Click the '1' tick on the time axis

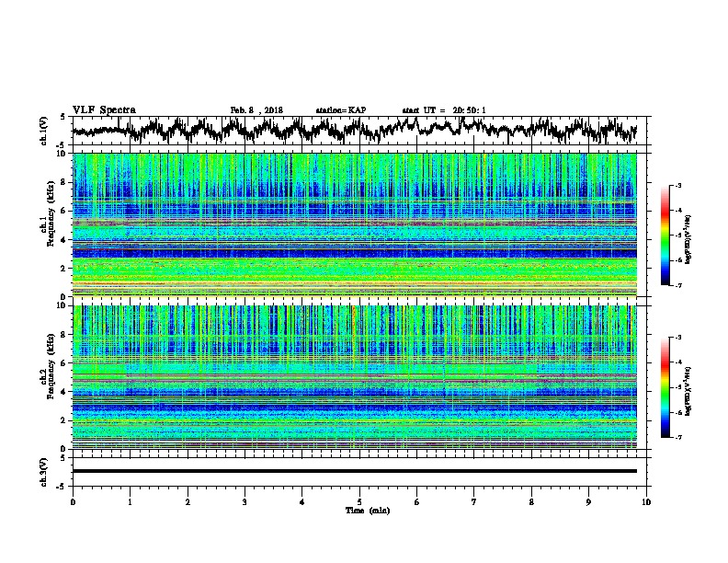pos(130,502)
